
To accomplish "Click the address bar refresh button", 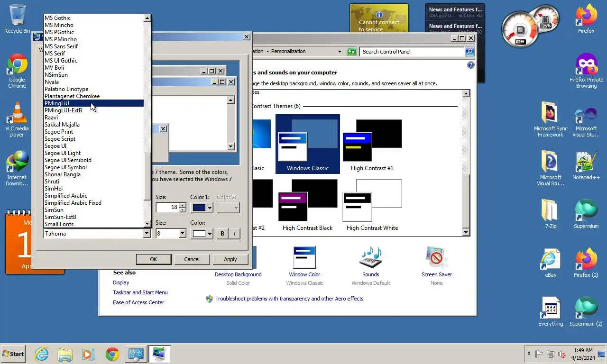I will (351, 52).
